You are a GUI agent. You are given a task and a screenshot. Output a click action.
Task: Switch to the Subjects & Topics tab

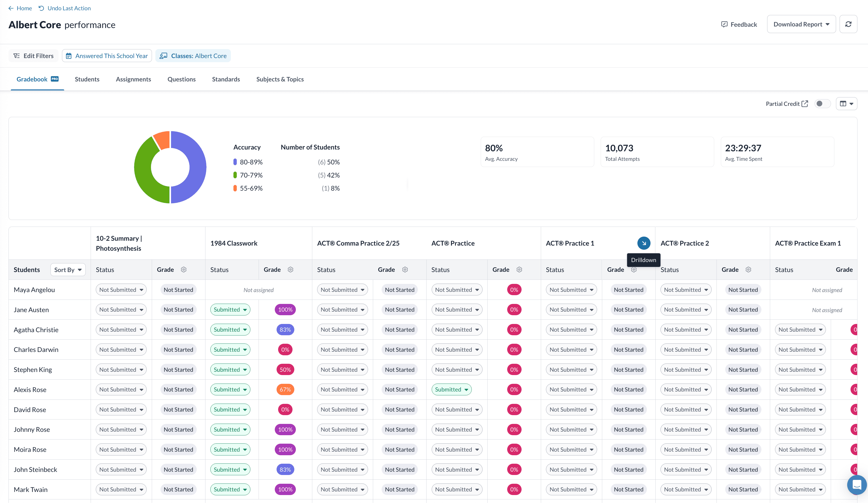click(280, 79)
